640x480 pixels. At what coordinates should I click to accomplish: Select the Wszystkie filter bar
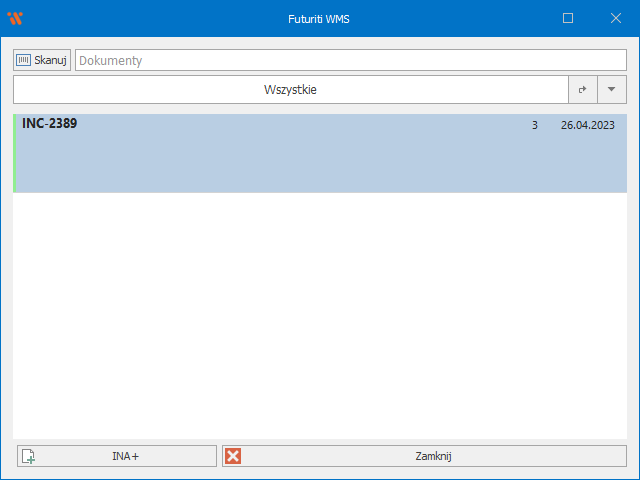coord(290,90)
